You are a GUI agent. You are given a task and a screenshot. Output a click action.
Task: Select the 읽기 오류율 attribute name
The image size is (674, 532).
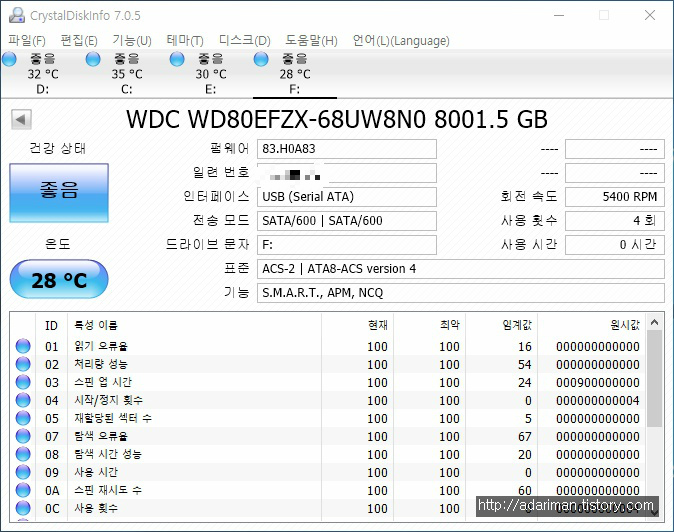(101, 346)
